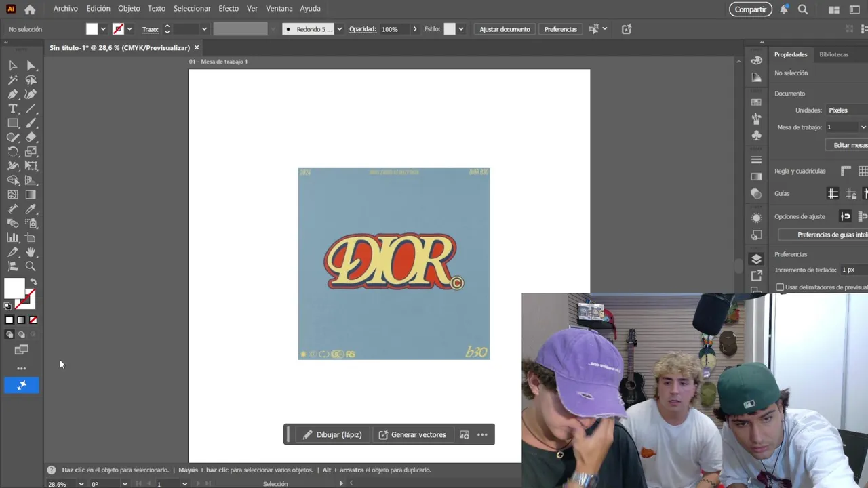868x488 pixels.
Task: Click Dibujar (lápiz) in contextual bar
Action: pos(332,435)
